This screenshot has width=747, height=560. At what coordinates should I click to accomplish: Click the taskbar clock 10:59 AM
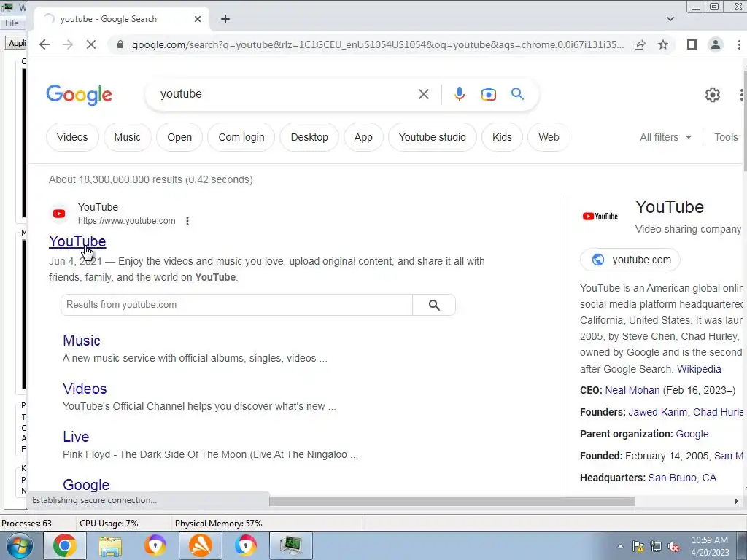pyautogui.click(x=710, y=540)
